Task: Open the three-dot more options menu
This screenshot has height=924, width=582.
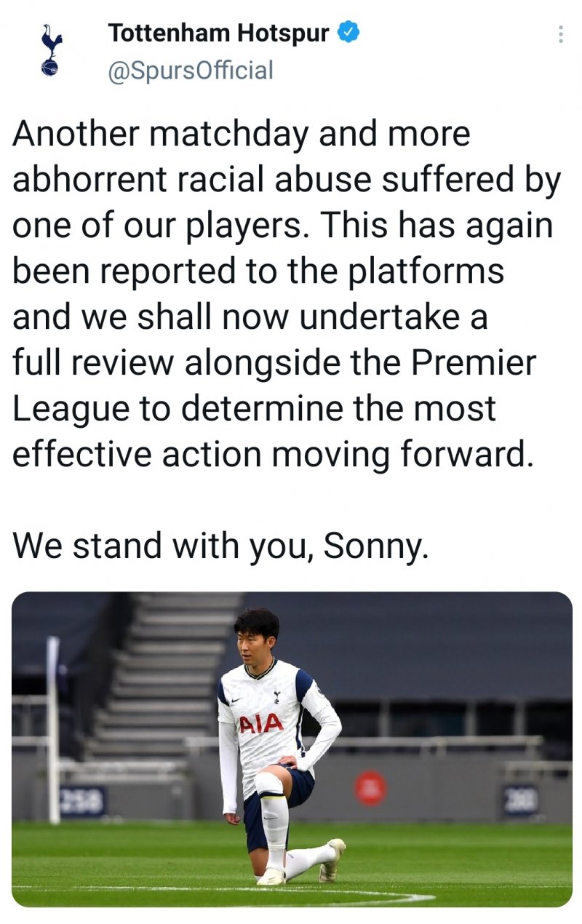Action: [x=560, y=34]
